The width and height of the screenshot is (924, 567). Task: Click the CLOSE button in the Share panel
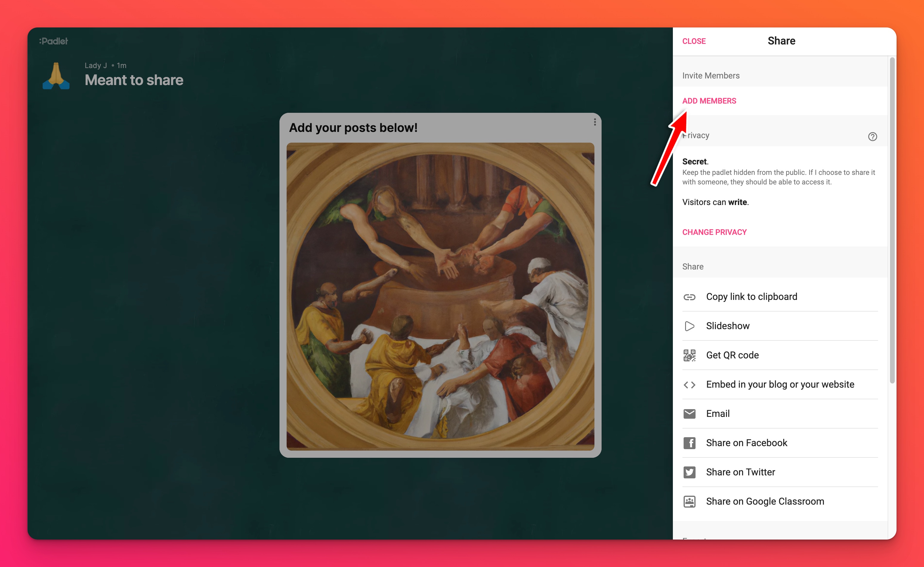694,41
